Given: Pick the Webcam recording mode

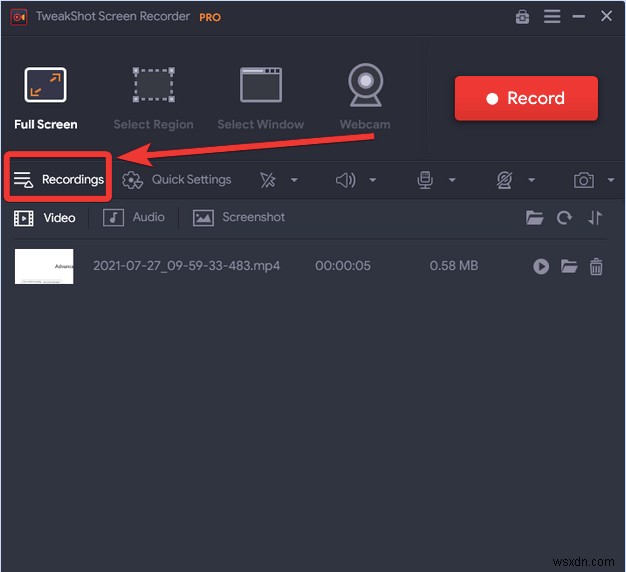Looking at the screenshot, I should coord(365,98).
